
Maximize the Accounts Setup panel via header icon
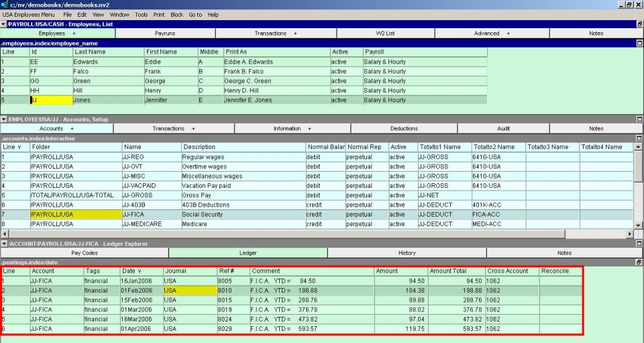[x=639, y=119]
